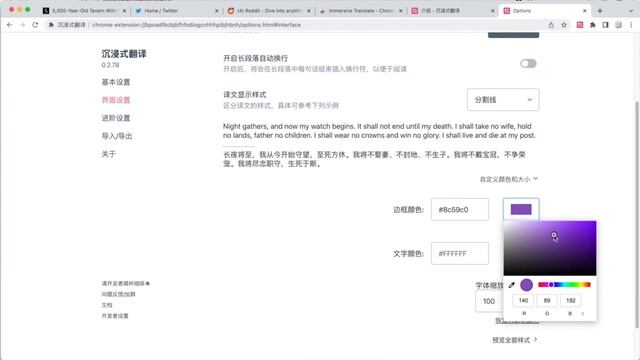Open the Chrome three-dot menu
The image size is (640, 360).
(x=631, y=25)
